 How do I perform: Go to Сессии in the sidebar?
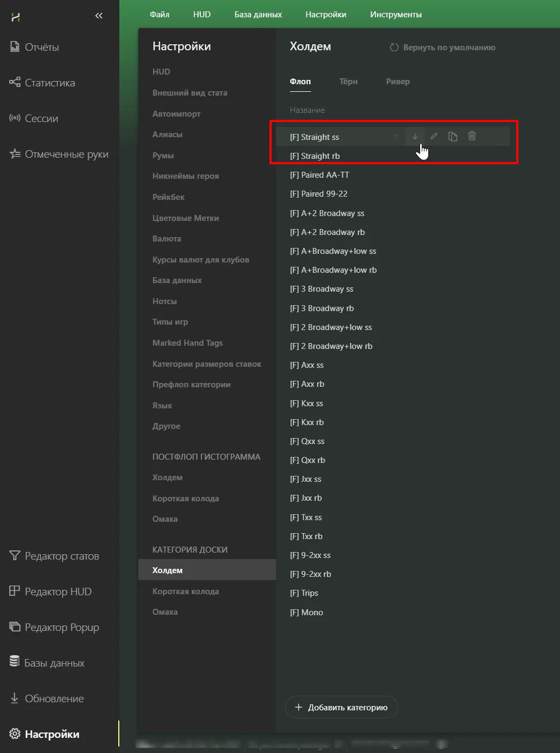pos(41,119)
